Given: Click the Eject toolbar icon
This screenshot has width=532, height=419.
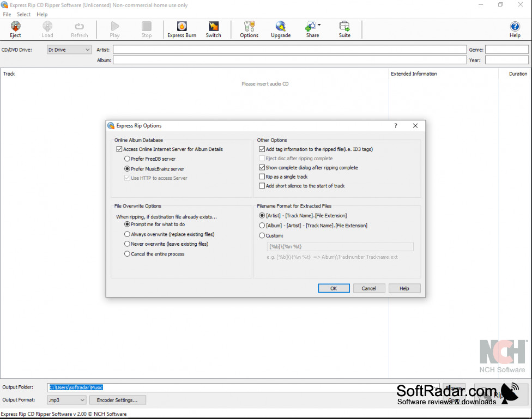Looking at the screenshot, I should (15, 29).
